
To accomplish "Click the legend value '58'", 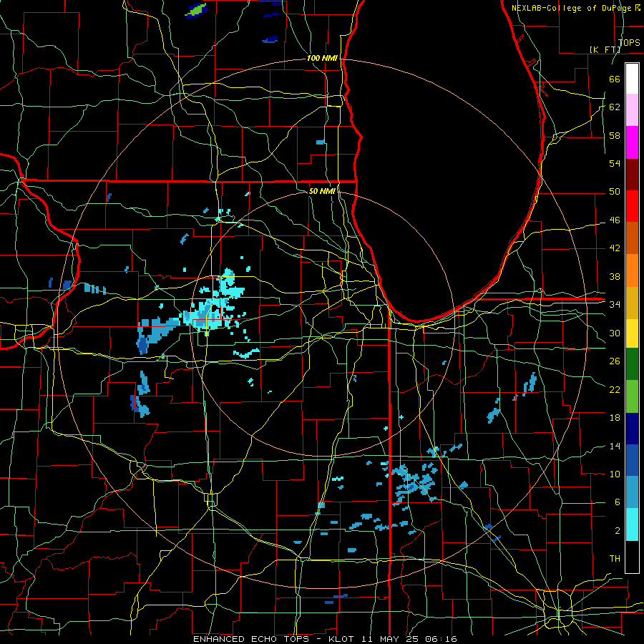I will [x=615, y=135].
